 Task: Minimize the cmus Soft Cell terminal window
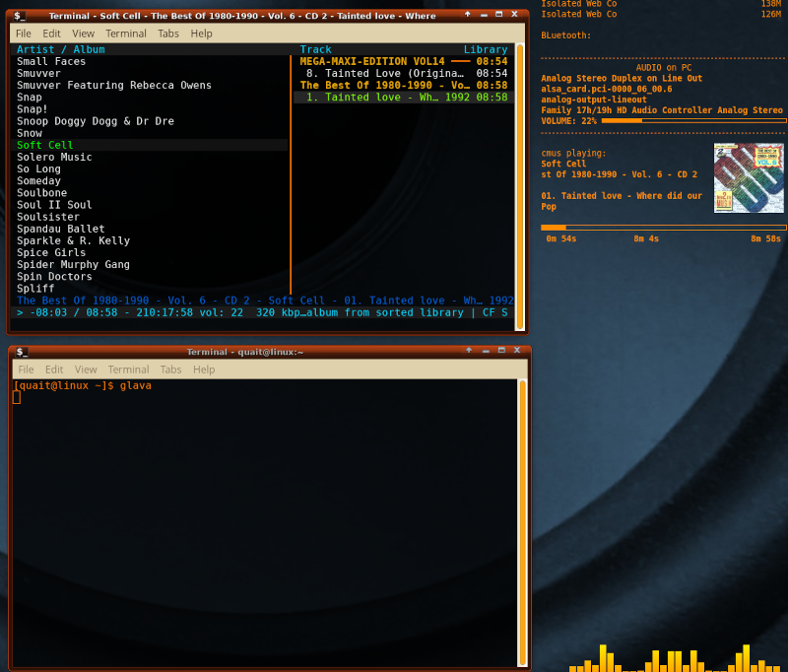point(483,15)
